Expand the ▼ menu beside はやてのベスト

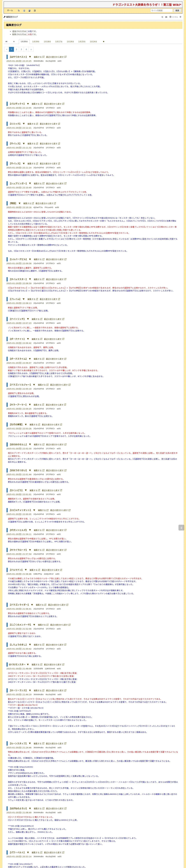click(30, 57)
